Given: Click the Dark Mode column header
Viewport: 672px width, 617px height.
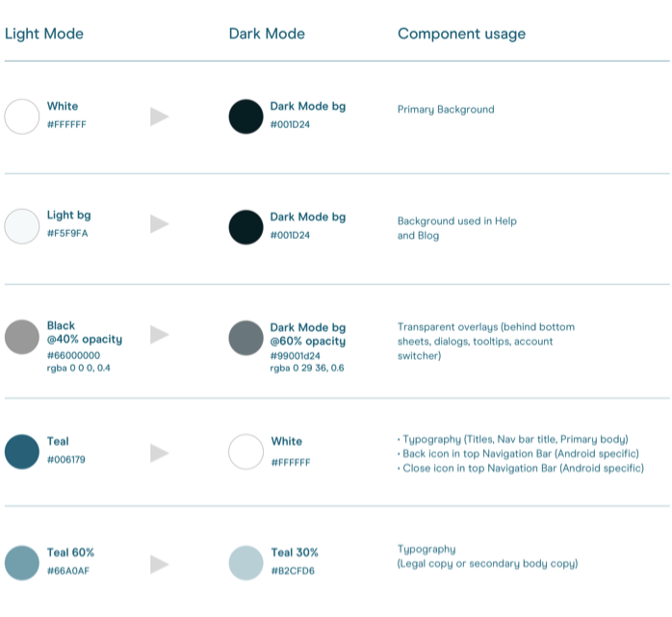Looking at the screenshot, I should pyautogui.click(x=267, y=34).
